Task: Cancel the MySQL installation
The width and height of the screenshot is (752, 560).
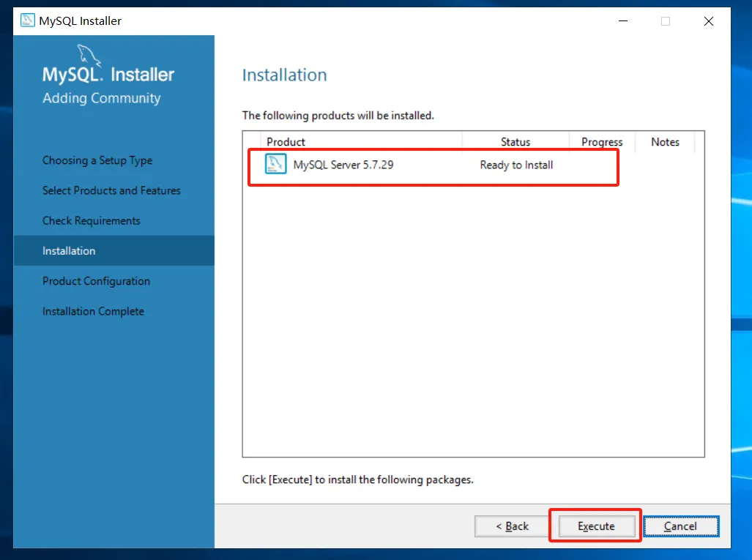Action: tap(680, 526)
